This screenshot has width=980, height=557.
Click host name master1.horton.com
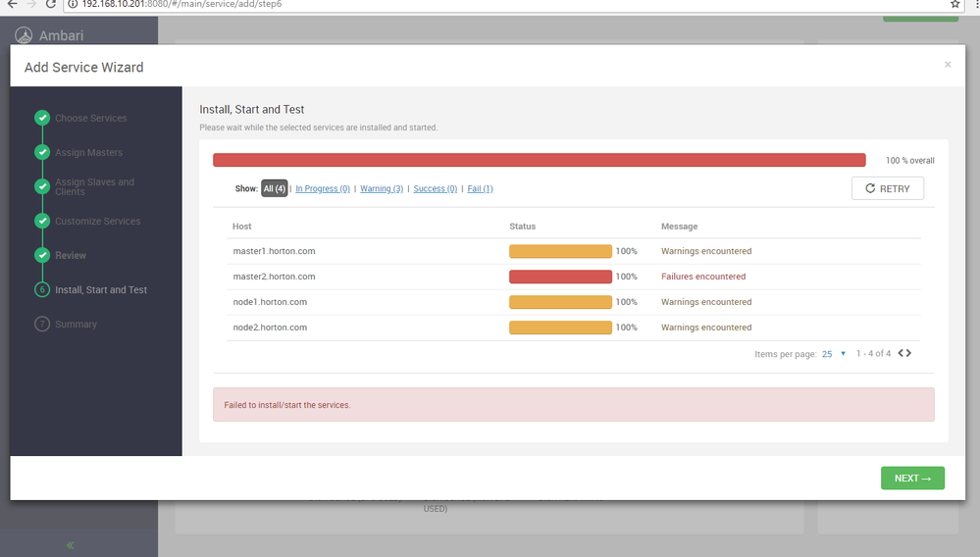point(274,251)
